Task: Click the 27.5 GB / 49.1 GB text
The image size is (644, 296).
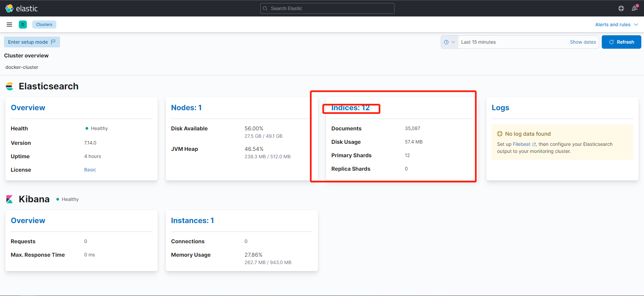Action: pos(263,136)
